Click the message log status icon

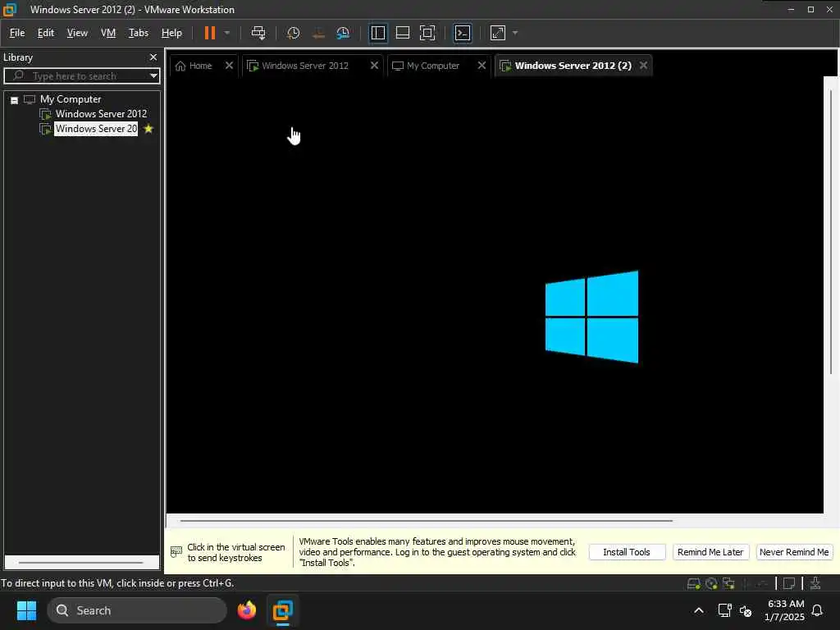pos(789,583)
